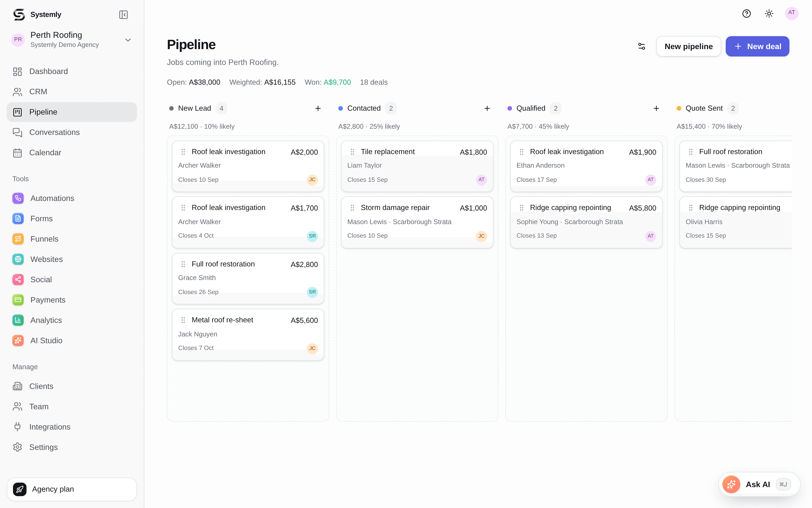Open the Team page

[72, 406]
